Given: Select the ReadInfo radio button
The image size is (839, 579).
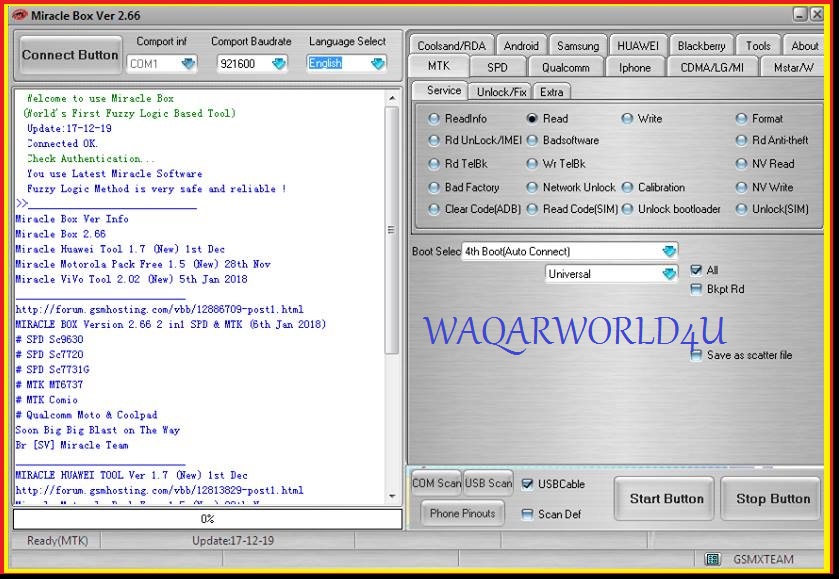Looking at the screenshot, I should point(434,119).
